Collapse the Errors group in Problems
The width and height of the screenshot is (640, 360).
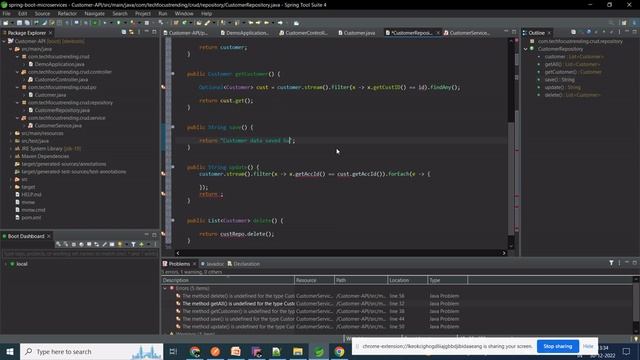tap(165, 288)
